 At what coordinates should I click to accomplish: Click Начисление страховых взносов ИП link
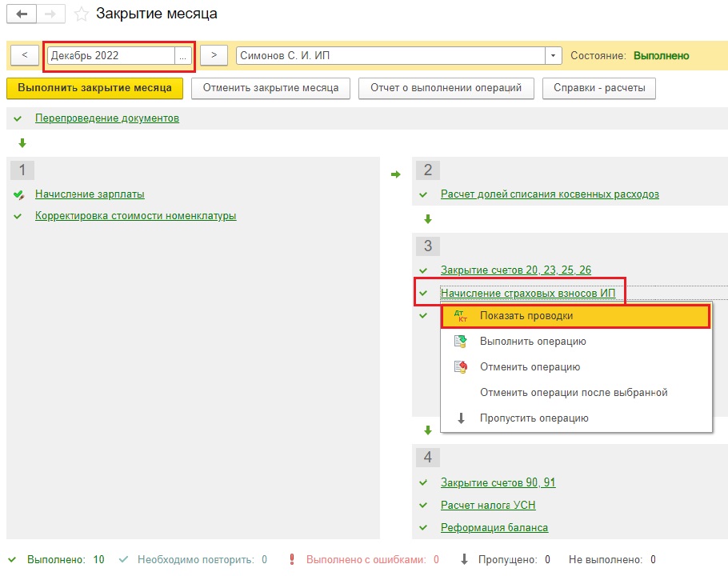(528, 294)
